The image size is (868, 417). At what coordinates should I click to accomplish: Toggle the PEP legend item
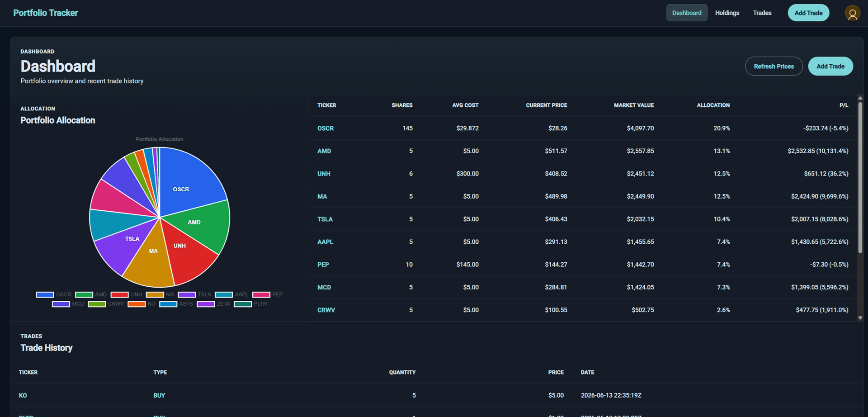[x=268, y=294]
